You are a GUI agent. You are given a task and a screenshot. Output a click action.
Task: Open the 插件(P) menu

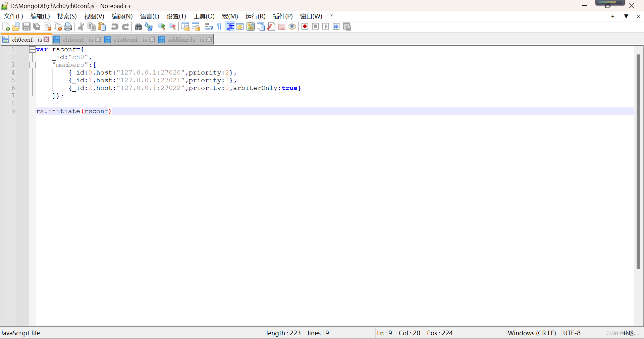(x=283, y=16)
